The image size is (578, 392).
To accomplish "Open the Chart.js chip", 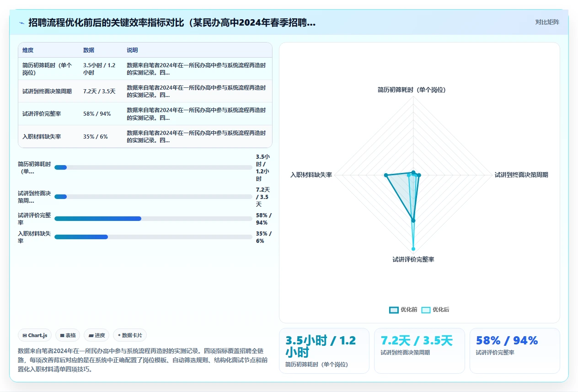I will [35, 335].
